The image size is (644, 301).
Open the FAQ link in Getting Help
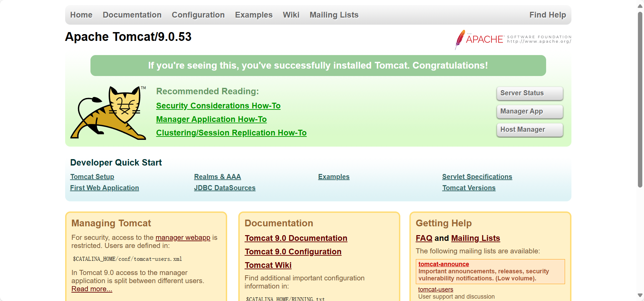[x=424, y=238]
